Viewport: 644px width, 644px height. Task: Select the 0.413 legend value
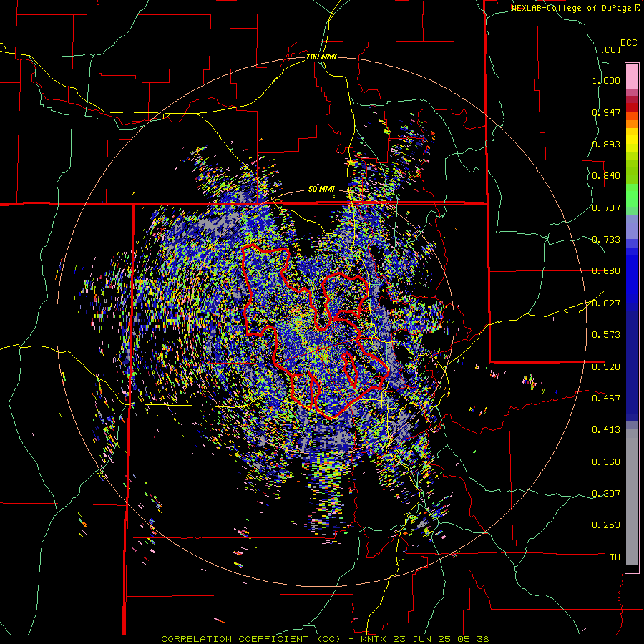606,430
